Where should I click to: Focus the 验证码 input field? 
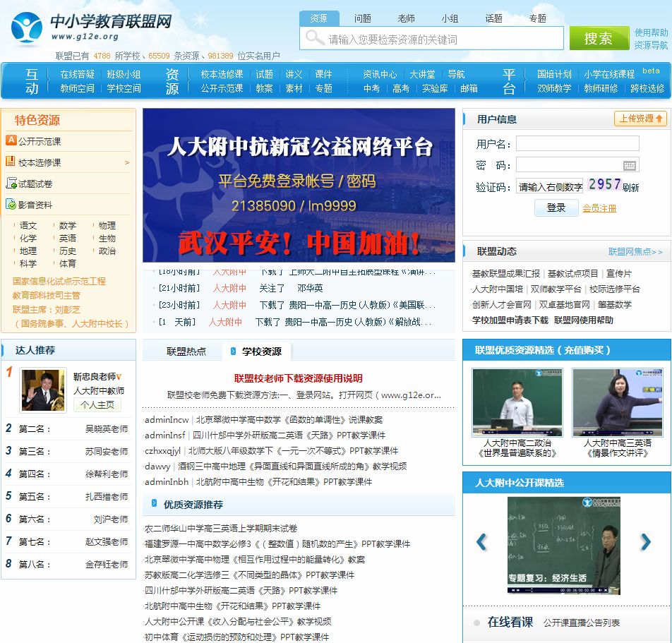point(549,186)
